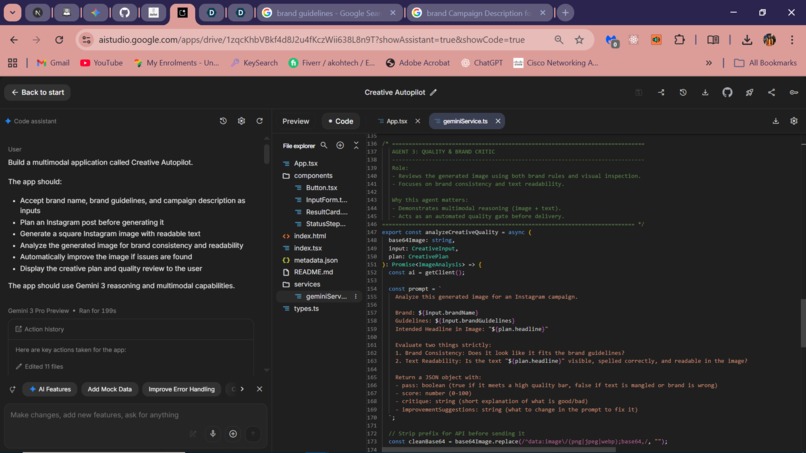Open metadata.json file
The image size is (806, 453).
coord(316,260)
